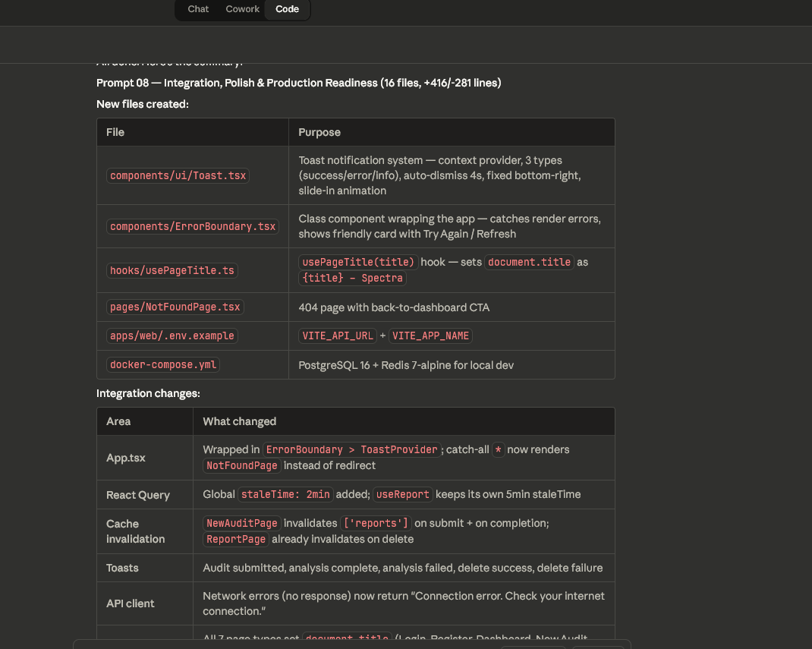Switch to the Chat tab
Image resolution: width=812 pixels, height=649 pixels.
198,9
